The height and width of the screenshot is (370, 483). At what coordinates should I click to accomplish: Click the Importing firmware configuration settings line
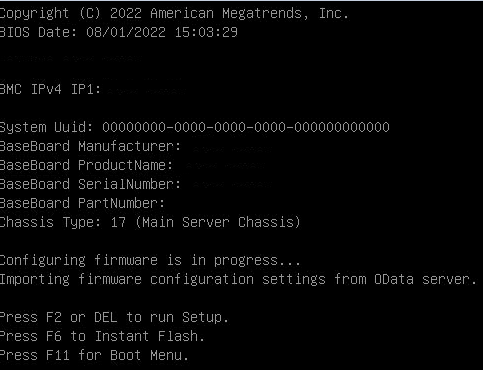(238, 280)
